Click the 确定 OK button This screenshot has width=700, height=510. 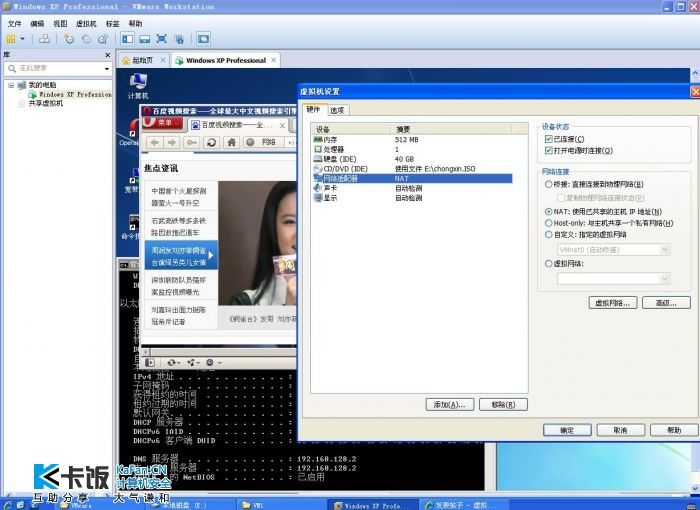567,431
